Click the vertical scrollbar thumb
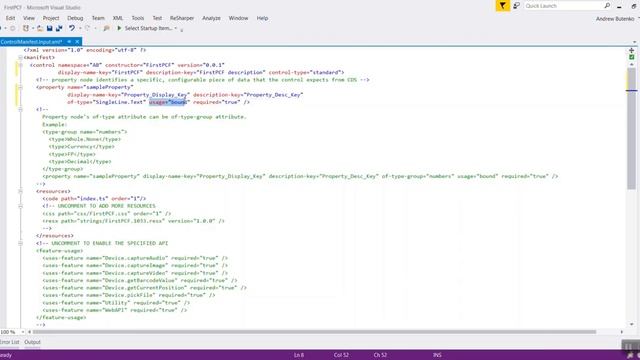The height and width of the screenshot is (360, 640). coord(631,129)
